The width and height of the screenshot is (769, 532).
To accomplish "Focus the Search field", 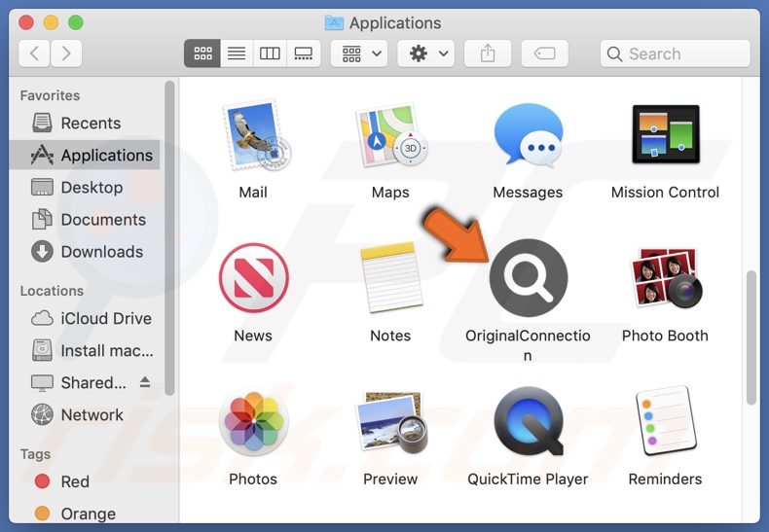I will point(676,53).
